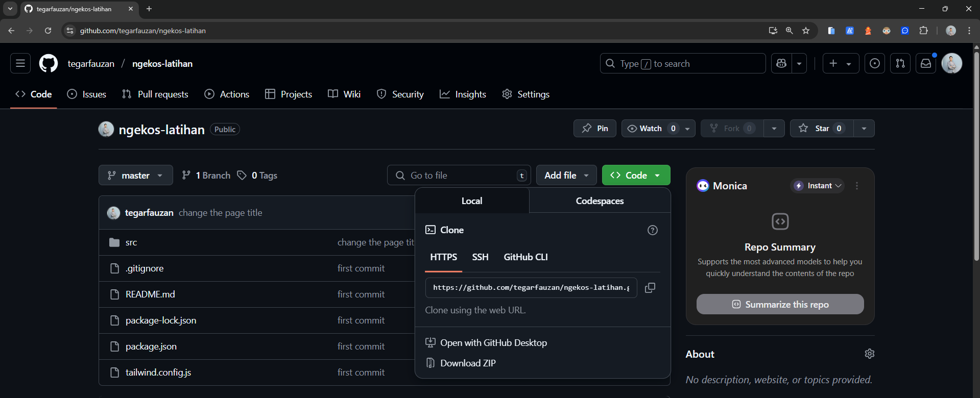Viewport: 980px width, 398px height.
Task: Click the browser address bar URL
Action: (x=143, y=31)
